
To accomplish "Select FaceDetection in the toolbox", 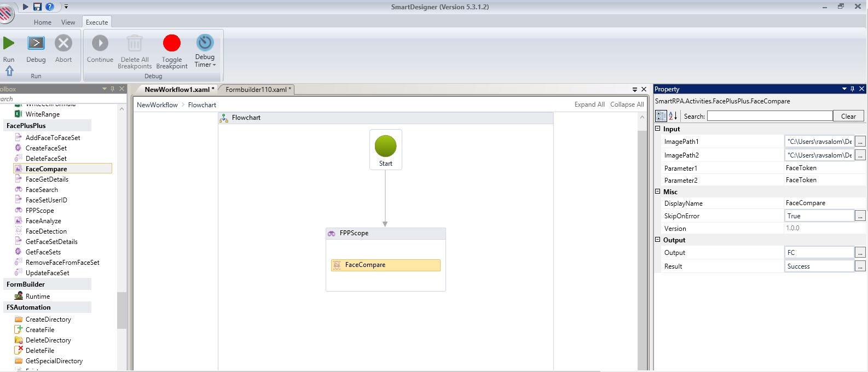I will tap(46, 231).
